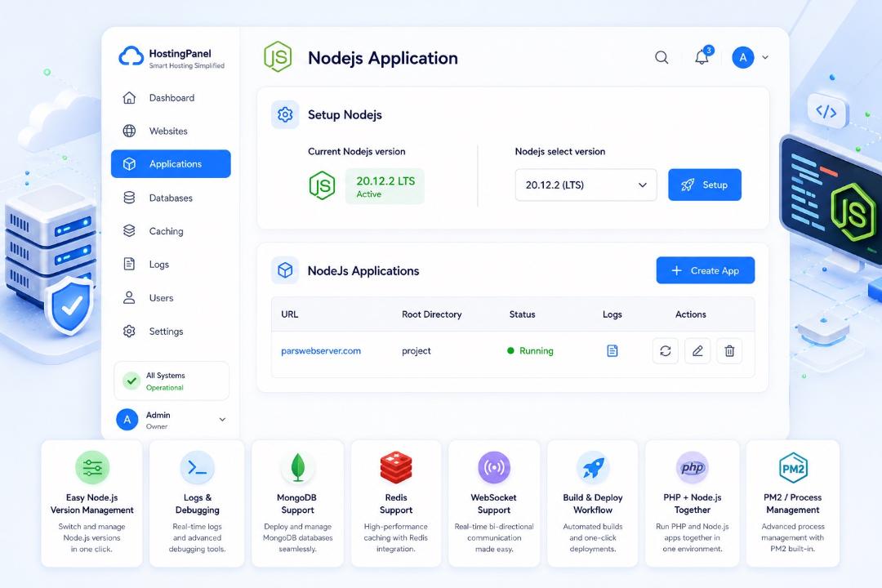882x588 pixels.
Task: Click the blue Setup button
Action: tap(704, 185)
